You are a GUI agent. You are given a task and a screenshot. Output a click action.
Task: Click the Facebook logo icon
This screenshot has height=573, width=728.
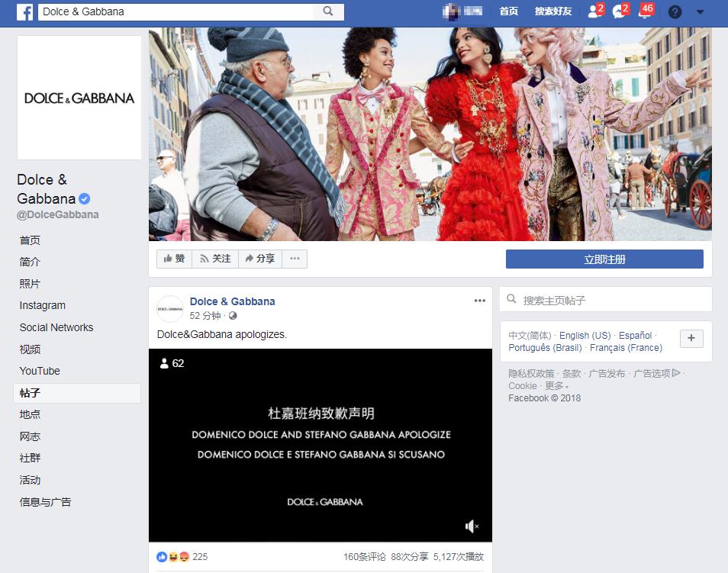click(24, 11)
